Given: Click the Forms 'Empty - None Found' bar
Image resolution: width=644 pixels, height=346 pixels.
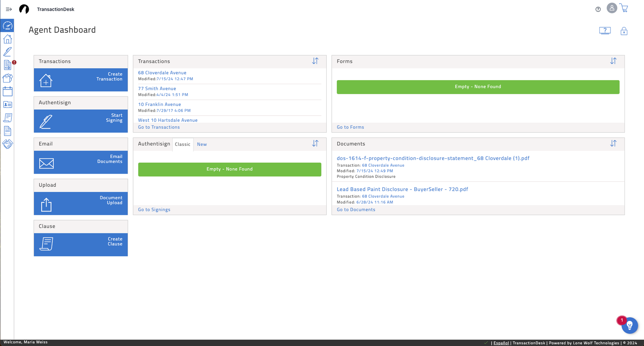Looking at the screenshot, I should pyautogui.click(x=478, y=87).
